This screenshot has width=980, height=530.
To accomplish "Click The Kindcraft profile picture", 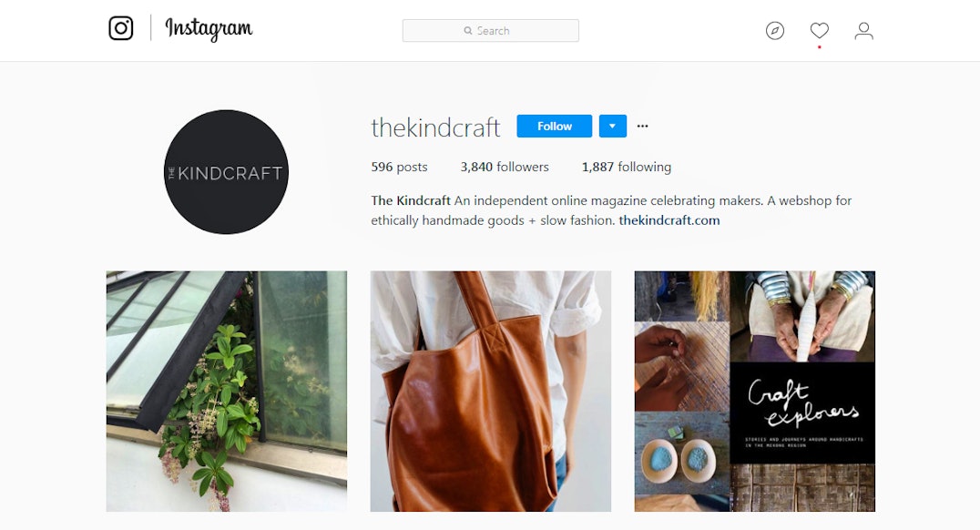I will tap(226, 172).
